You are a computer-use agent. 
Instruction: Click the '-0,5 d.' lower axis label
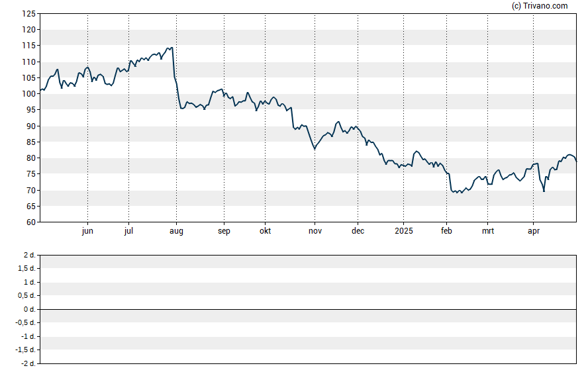tap(26, 323)
